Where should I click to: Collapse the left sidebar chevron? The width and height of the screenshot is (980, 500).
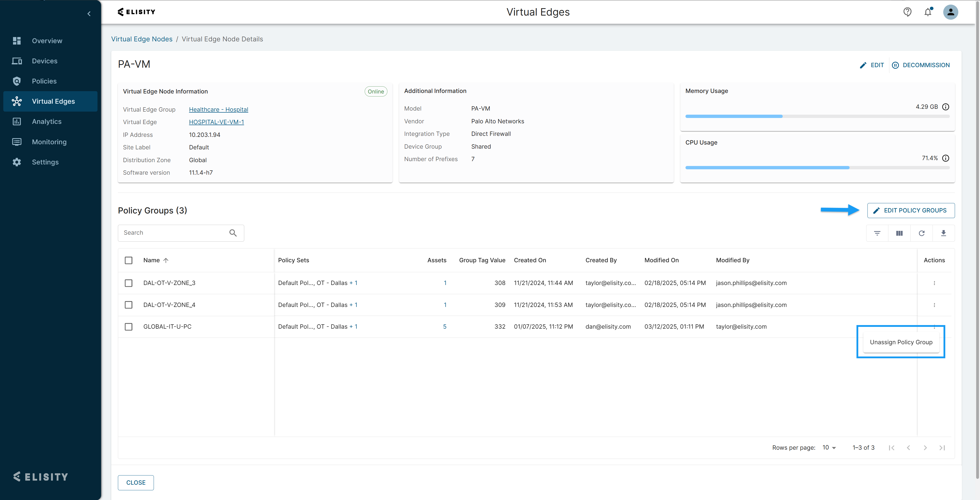89,14
